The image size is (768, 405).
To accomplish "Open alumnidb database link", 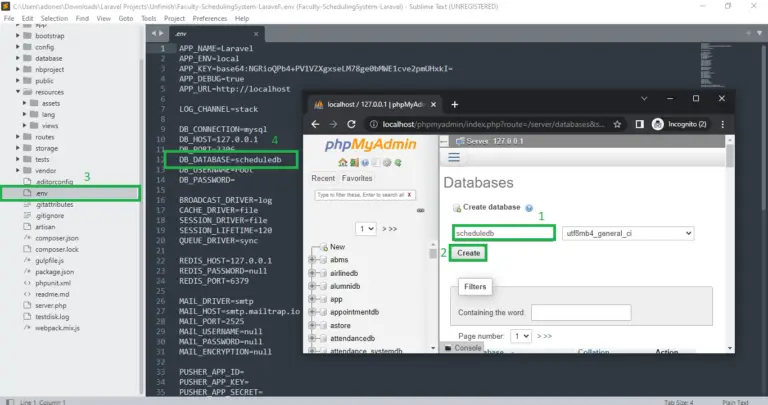I will tap(345, 286).
